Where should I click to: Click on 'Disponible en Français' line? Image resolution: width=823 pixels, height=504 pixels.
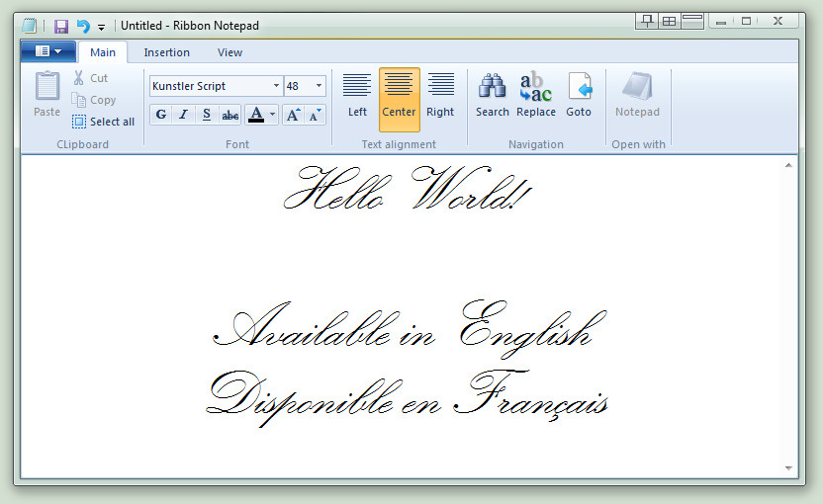(x=408, y=398)
